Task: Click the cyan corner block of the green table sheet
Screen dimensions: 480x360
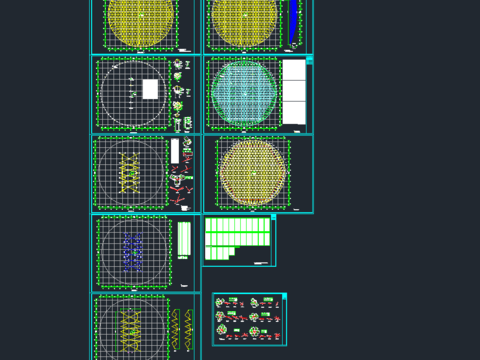Action: click(x=273, y=217)
